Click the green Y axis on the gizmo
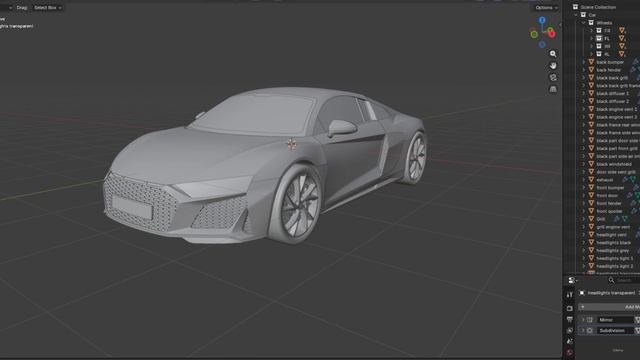This screenshot has width=640, height=360. [534, 35]
